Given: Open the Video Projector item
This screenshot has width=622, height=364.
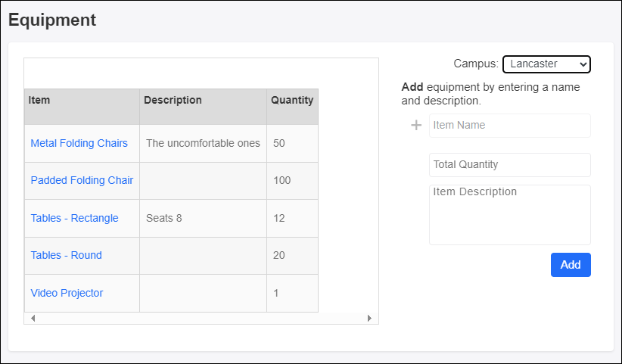Looking at the screenshot, I should coord(67,293).
